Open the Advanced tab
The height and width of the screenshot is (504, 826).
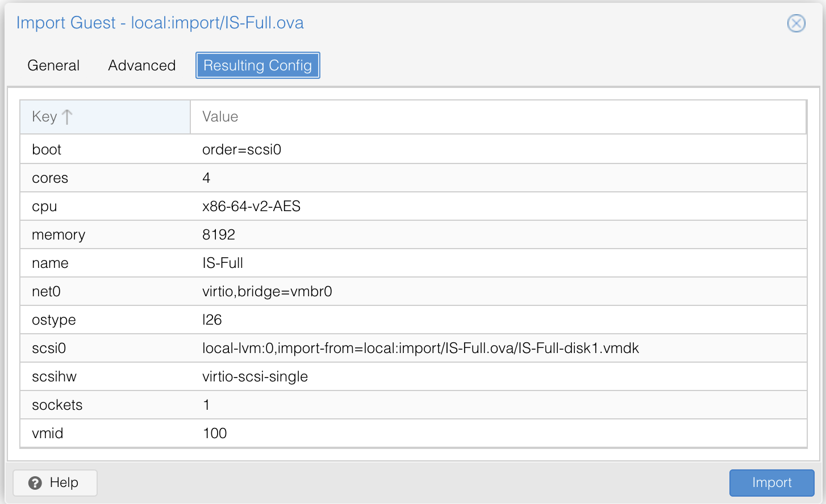[x=142, y=65]
